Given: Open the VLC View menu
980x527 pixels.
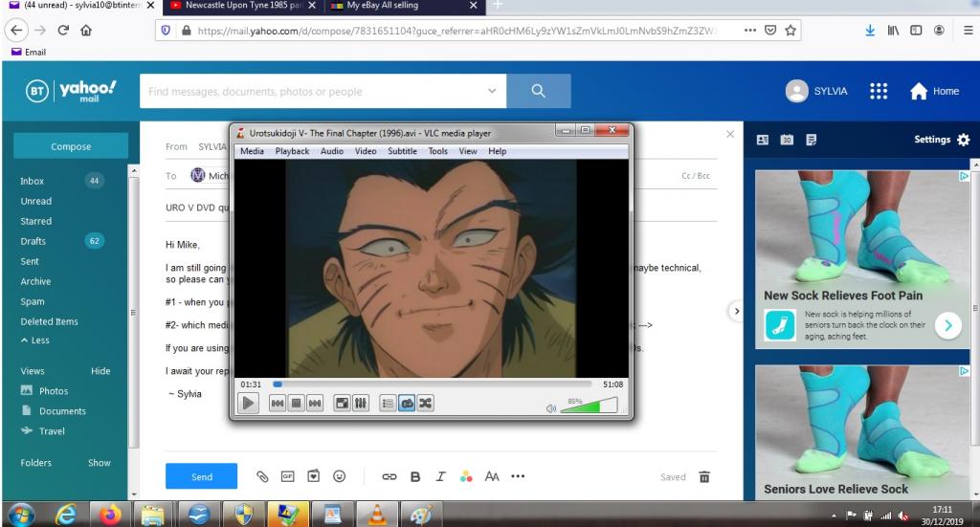Looking at the screenshot, I should point(467,151).
